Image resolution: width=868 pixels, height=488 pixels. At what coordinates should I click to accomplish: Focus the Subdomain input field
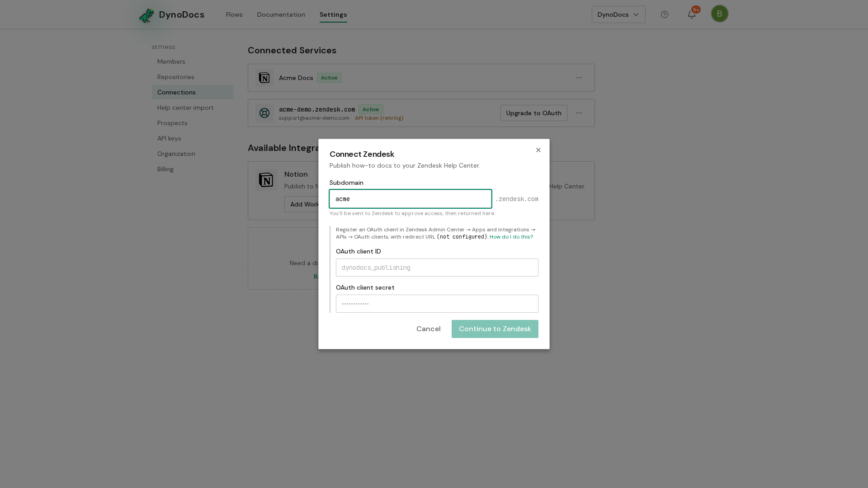click(410, 199)
